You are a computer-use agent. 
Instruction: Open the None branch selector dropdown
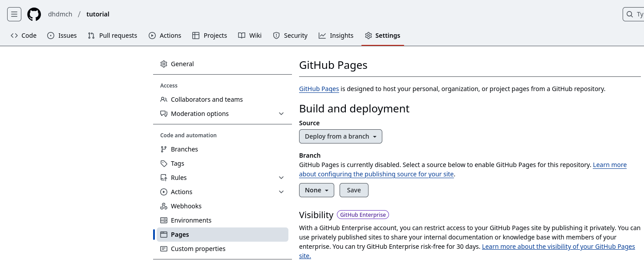pyautogui.click(x=316, y=190)
